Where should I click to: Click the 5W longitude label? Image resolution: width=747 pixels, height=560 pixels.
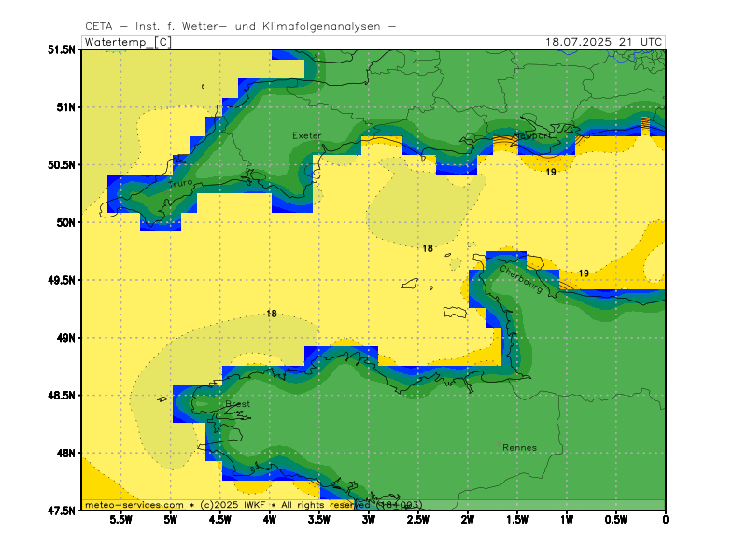[171, 520]
